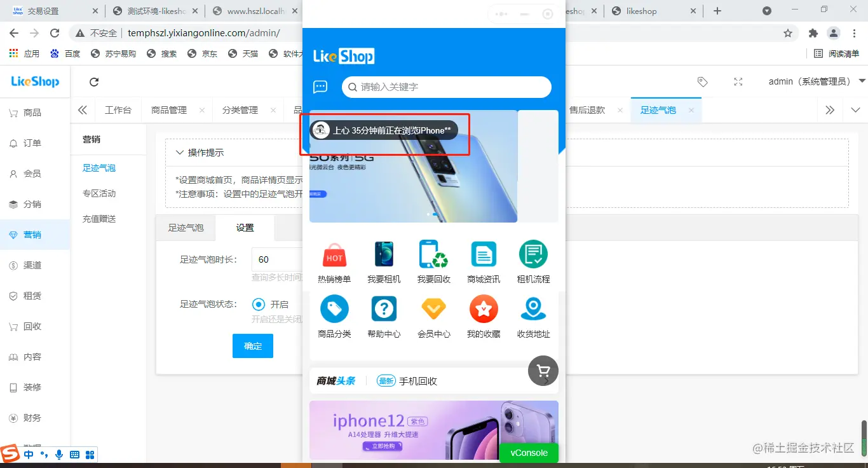The width and height of the screenshot is (868, 468).
Task: Open the 我要租机 phone icon
Action: (384, 254)
